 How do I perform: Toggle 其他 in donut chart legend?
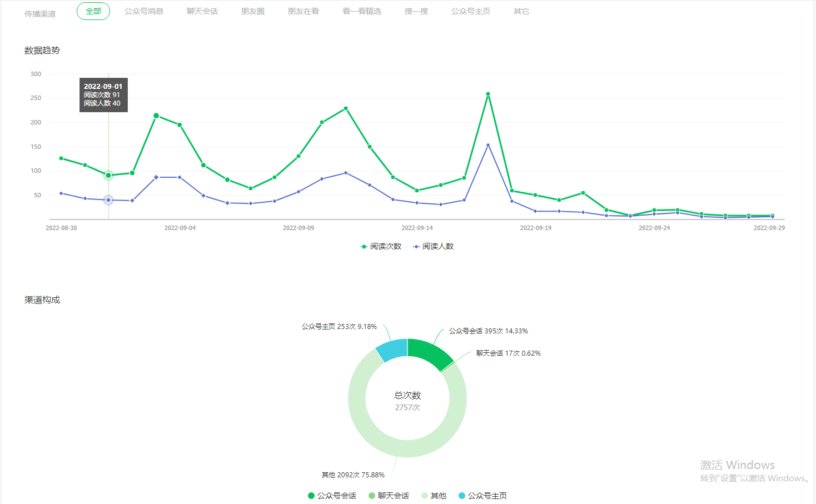434,496
